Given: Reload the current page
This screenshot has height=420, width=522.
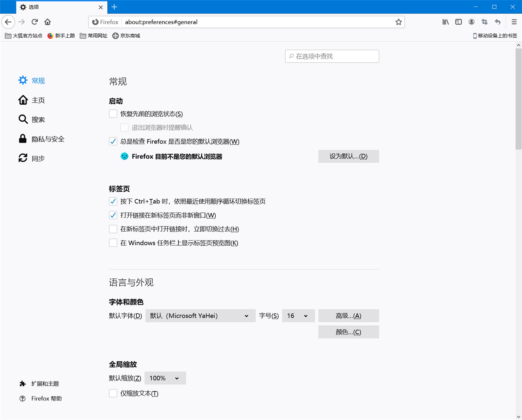Looking at the screenshot, I should (x=34, y=22).
